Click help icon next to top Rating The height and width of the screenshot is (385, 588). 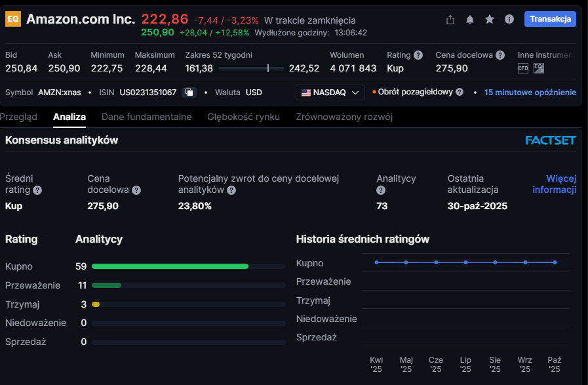pos(418,55)
